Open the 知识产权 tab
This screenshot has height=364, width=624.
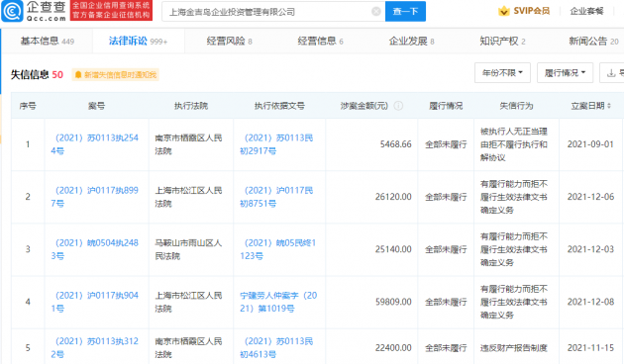pyautogui.click(x=502, y=41)
